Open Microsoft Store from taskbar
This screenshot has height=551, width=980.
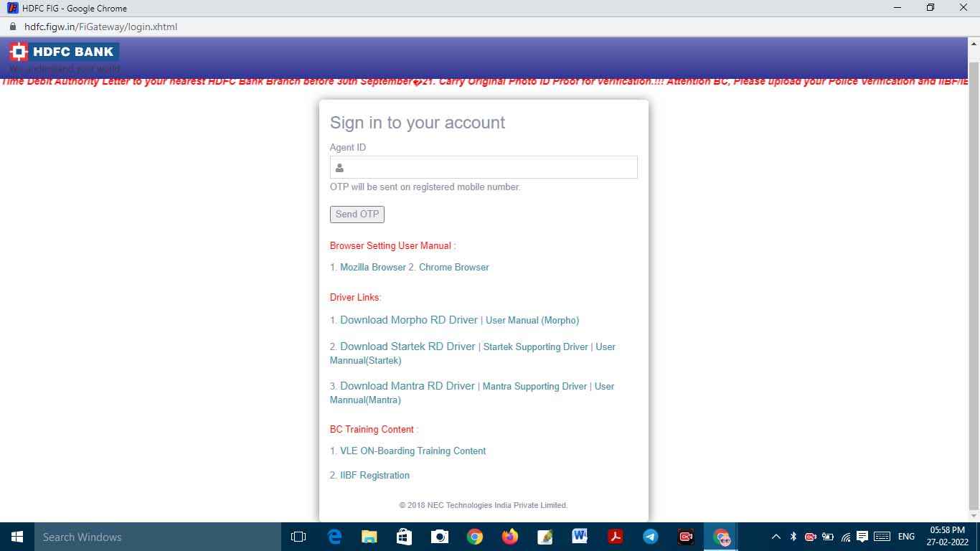coord(404,537)
